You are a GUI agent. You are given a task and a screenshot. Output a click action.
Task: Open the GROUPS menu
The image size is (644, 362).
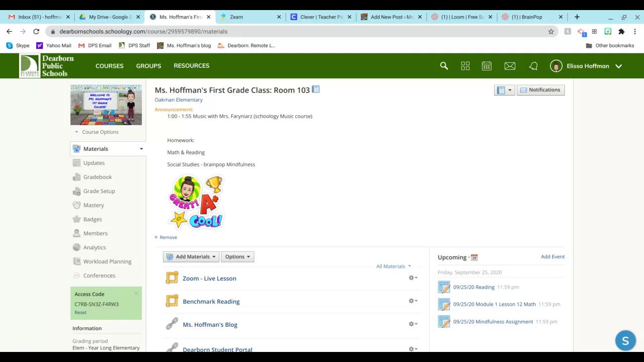(x=148, y=66)
